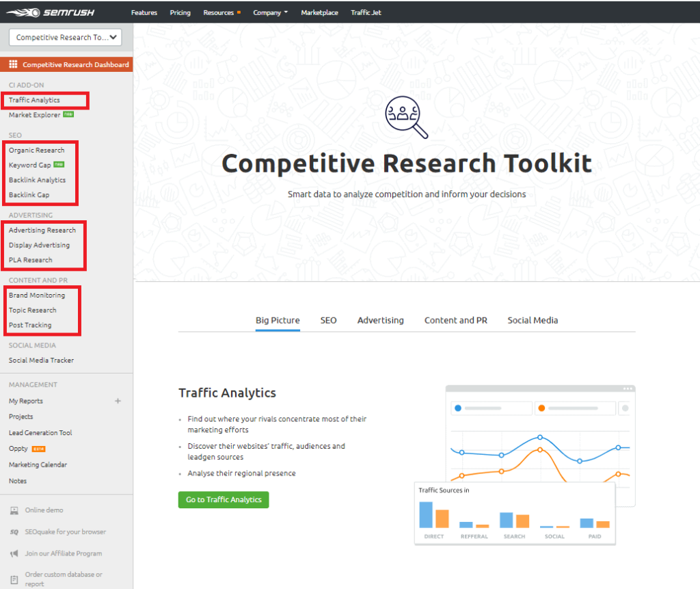Click the Competitive Research Dashboard grid icon
700x589 pixels.
tap(14, 64)
